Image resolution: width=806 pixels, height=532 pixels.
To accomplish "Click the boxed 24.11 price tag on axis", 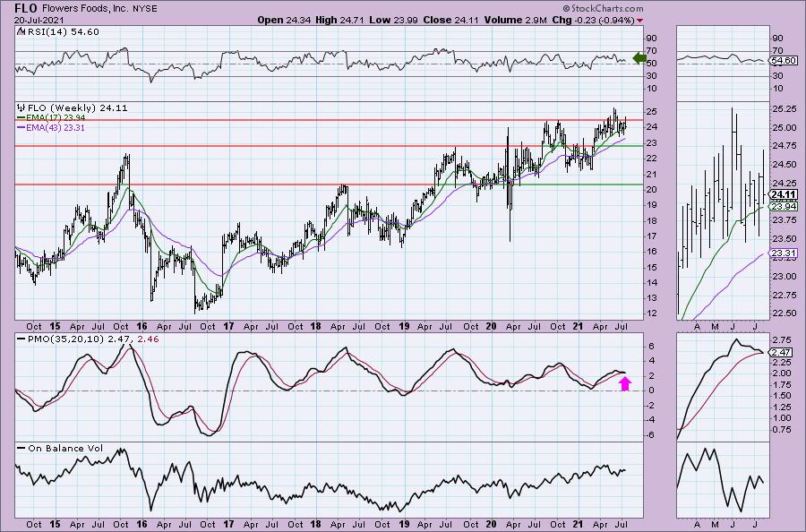I will pyautogui.click(x=784, y=195).
